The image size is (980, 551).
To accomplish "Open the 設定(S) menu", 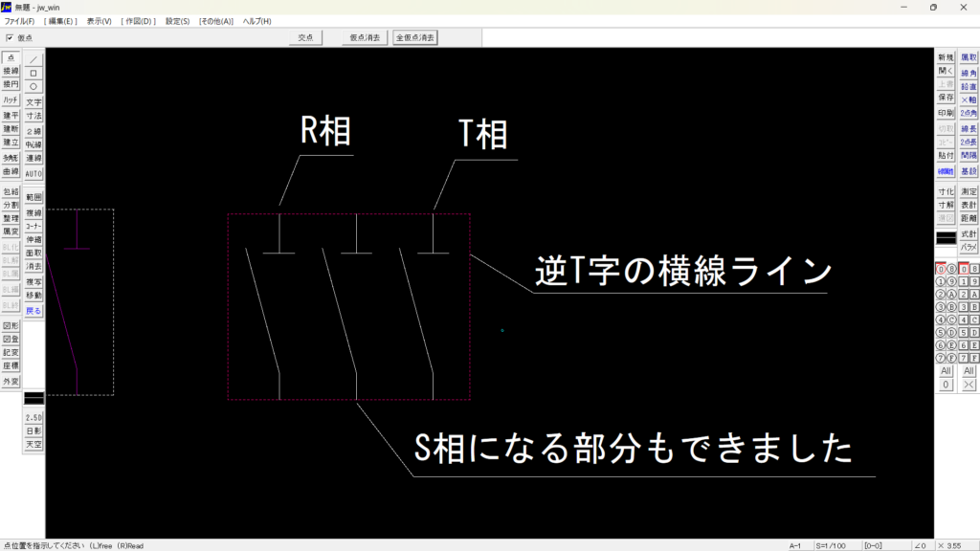I will [x=177, y=21].
